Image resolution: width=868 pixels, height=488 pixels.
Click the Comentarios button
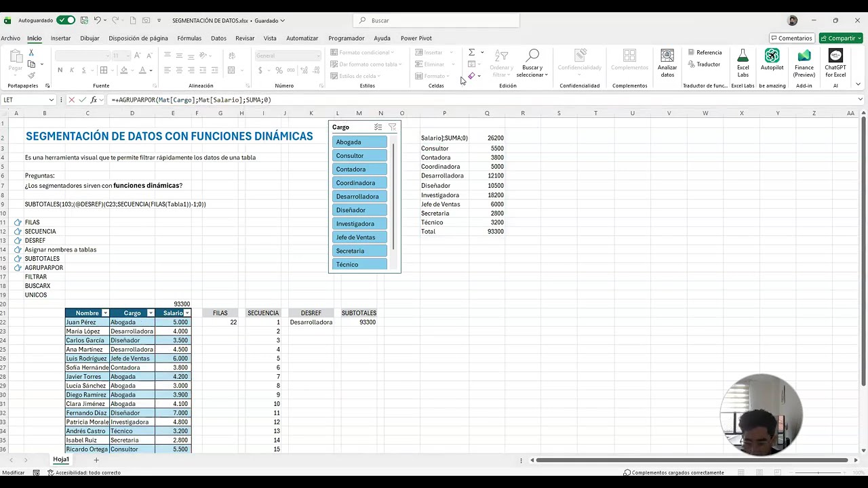click(x=791, y=38)
